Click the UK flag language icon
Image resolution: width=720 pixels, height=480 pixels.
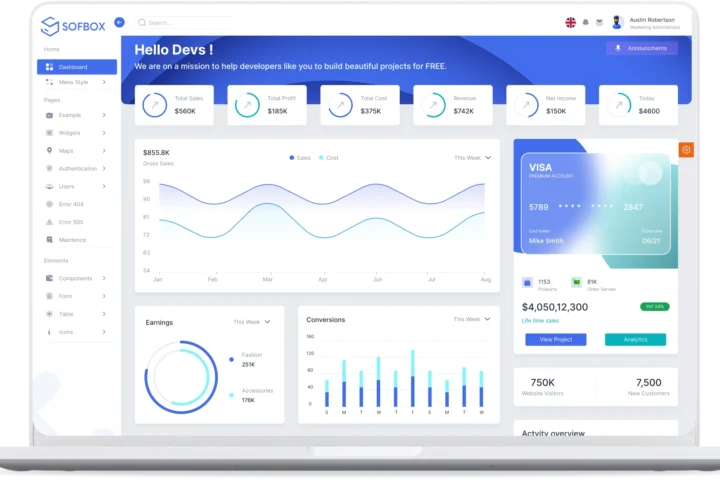tap(570, 22)
